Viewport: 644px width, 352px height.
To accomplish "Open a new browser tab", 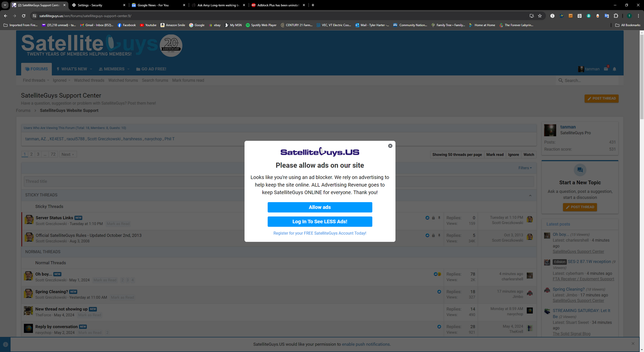I will click(313, 5).
